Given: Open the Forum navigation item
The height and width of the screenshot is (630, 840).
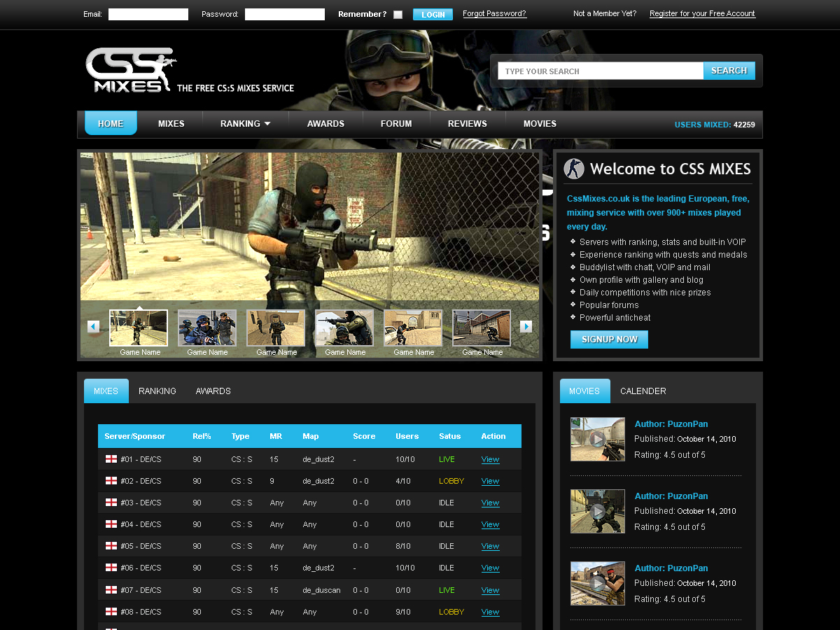Looking at the screenshot, I should 396,124.
